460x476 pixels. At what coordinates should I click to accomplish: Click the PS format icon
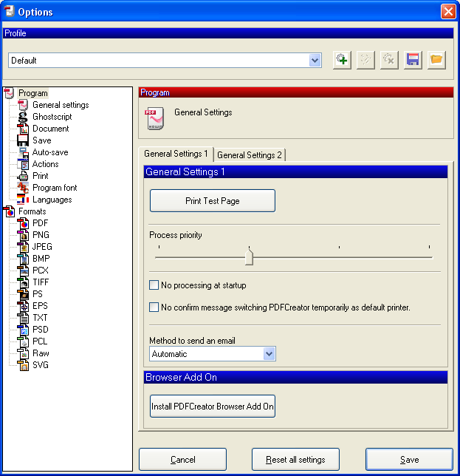pos(23,294)
